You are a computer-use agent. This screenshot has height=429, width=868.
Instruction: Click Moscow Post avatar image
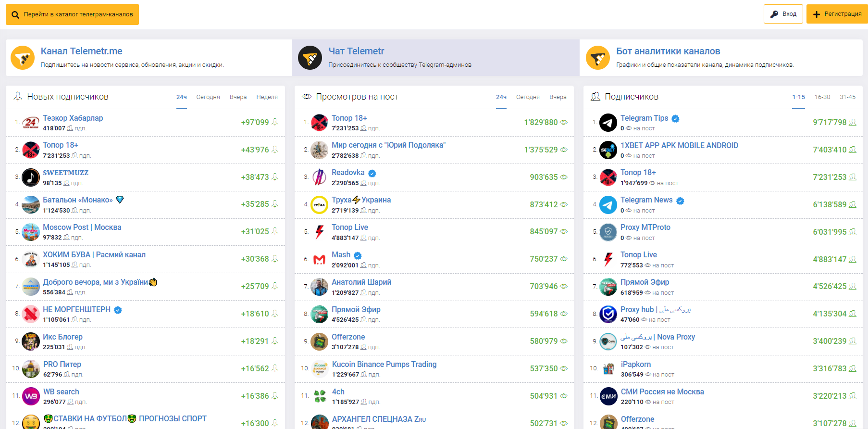click(x=31, y=232)
